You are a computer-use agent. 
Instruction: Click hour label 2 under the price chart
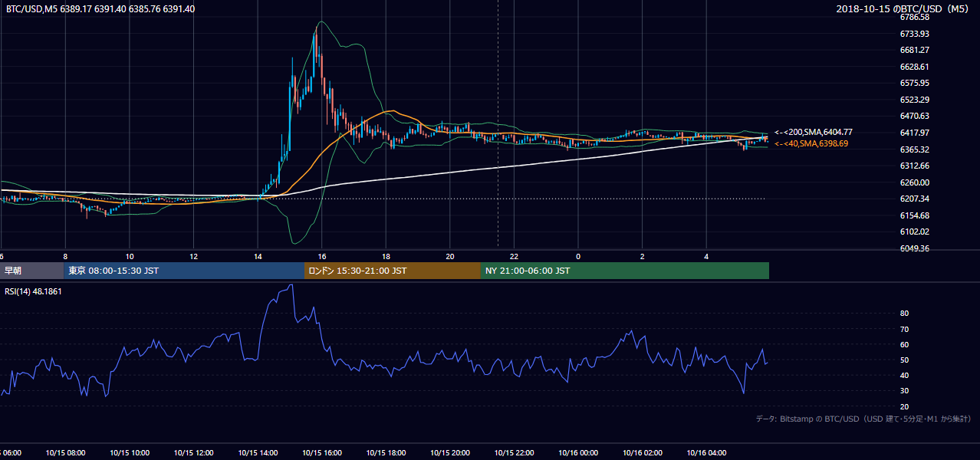(643, 256)
